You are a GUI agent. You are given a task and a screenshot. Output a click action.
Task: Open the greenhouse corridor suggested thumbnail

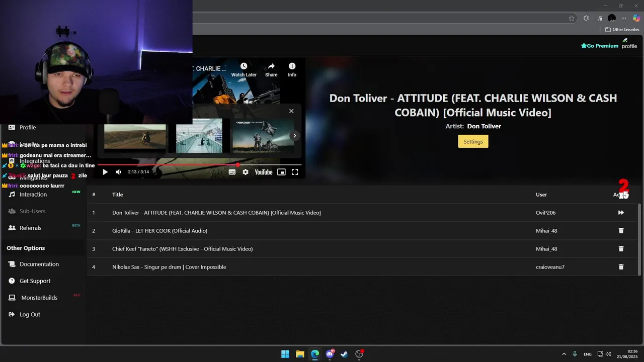199,136
